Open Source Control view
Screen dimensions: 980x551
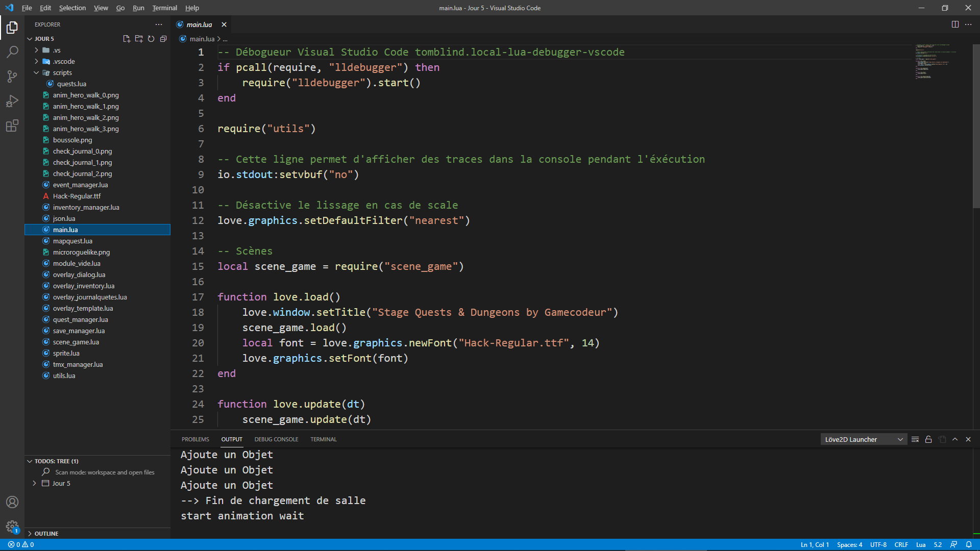coord(12,77)
